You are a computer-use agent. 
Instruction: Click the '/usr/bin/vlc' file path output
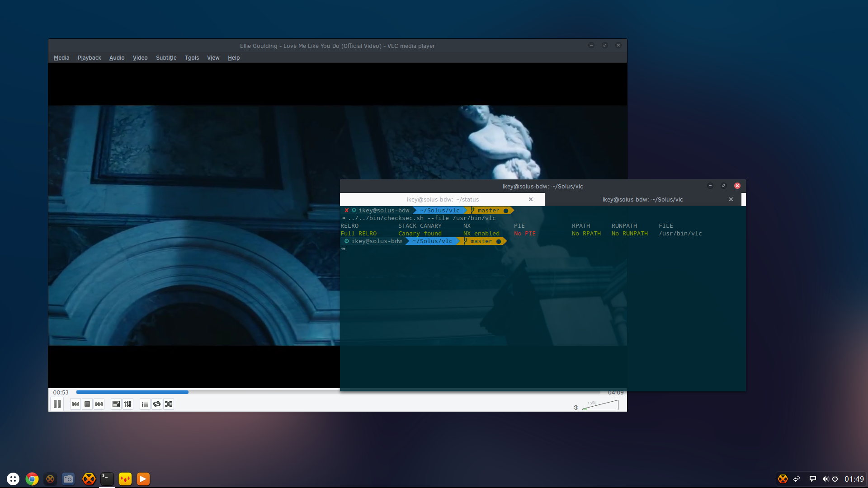point(680,234)
